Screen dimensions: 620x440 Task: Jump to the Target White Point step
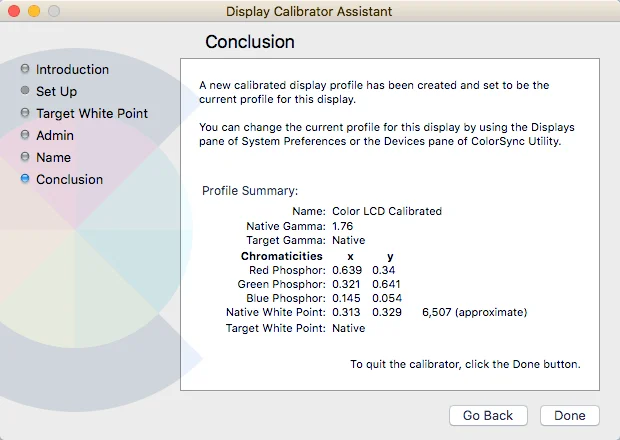pos(92,114)
